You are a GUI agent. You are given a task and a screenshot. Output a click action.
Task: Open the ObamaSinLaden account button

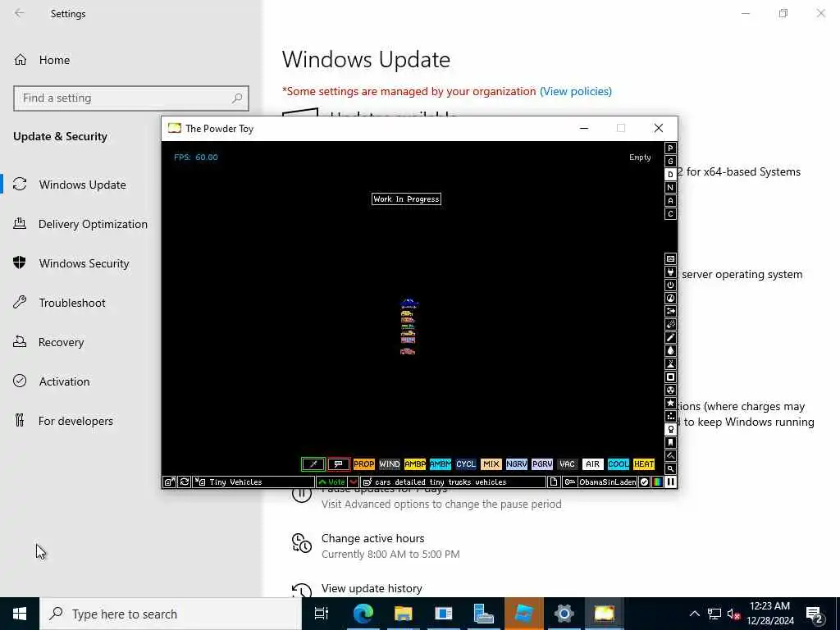(x=600, y=482)
